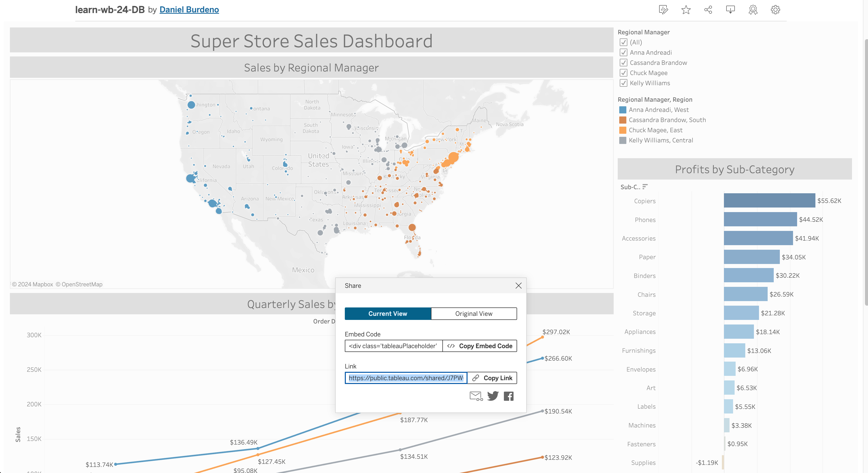868x473 pixels.
Task: Open settings via the gear icon
Action: pyautogui.click(x=775, y=10)
